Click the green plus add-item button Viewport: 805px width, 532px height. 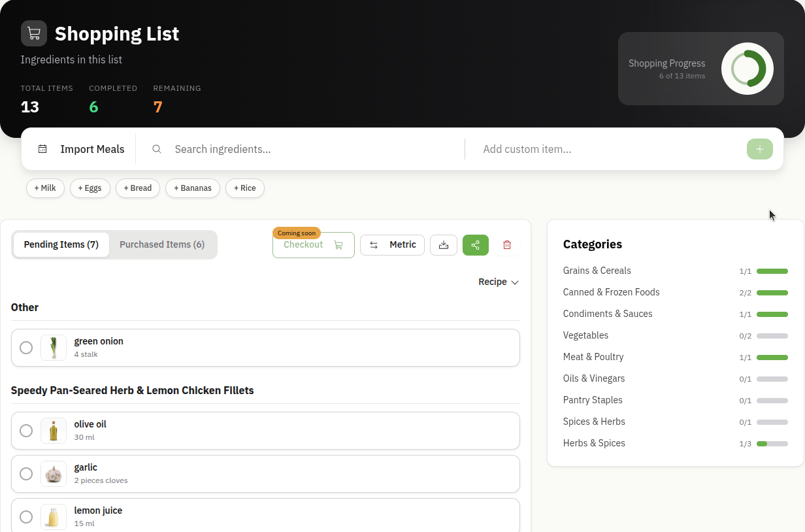[760, 149]
